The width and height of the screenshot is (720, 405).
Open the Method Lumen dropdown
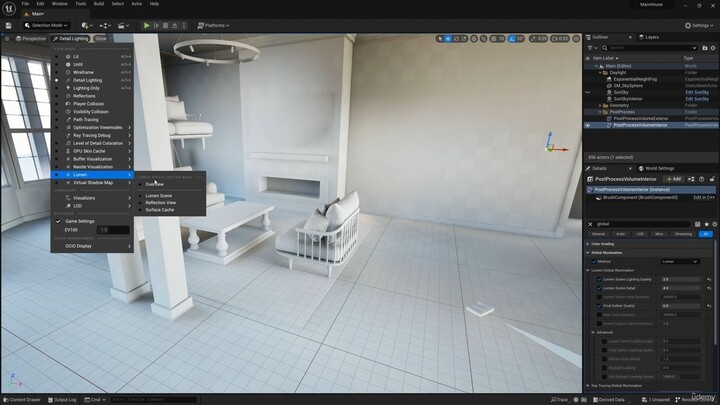coord(680,262)
